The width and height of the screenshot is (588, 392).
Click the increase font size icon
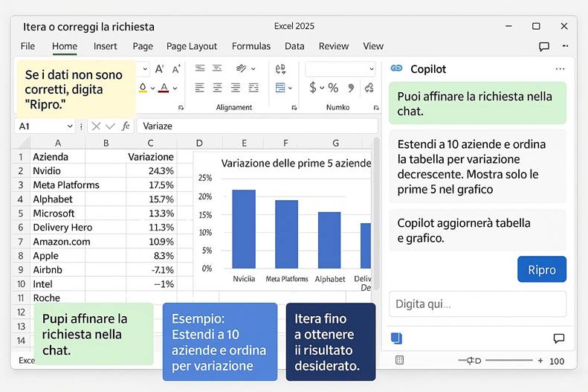(x=158, y=69)
